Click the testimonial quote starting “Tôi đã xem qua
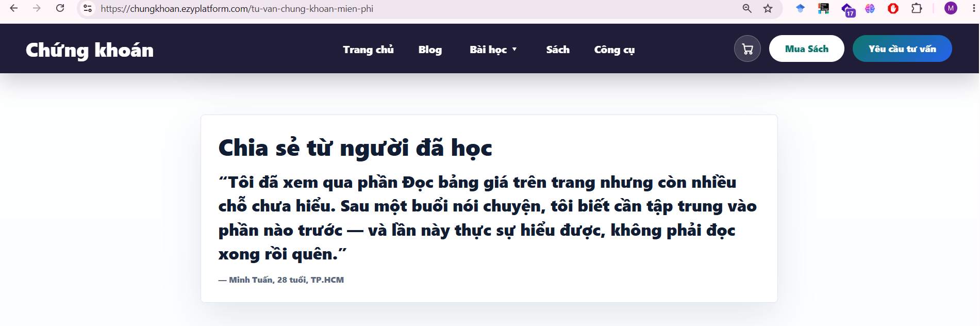 point(488,218)
